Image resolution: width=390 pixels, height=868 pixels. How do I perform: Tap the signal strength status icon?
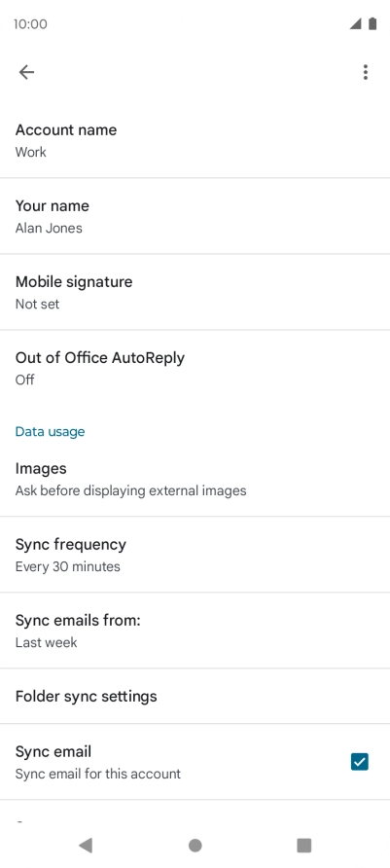[355, 23]
